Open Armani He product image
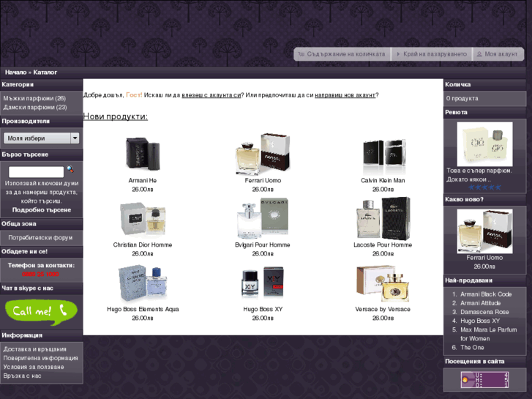This screenshot has height=399, width=532. tap(143, 154)
